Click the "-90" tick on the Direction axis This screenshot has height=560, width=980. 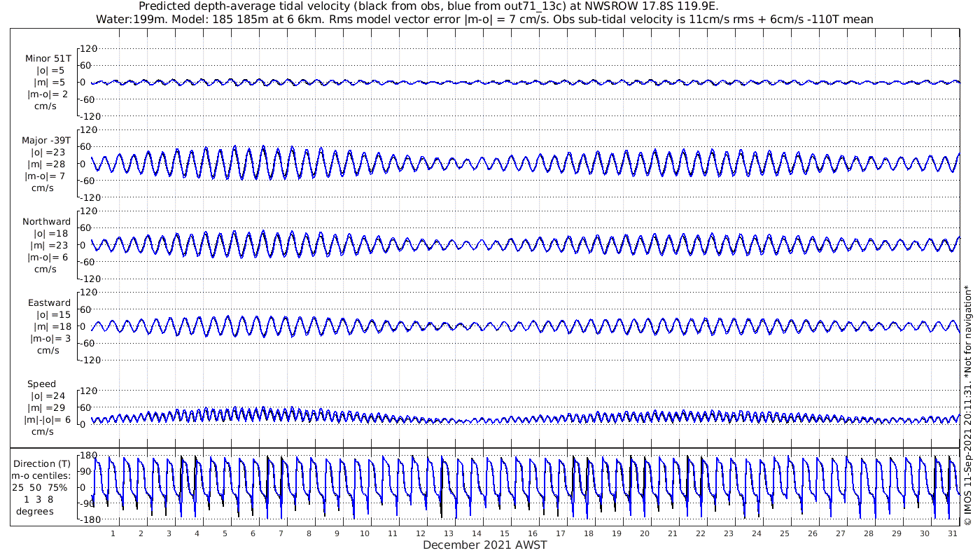pyautogui.click(x=87, y=503)
